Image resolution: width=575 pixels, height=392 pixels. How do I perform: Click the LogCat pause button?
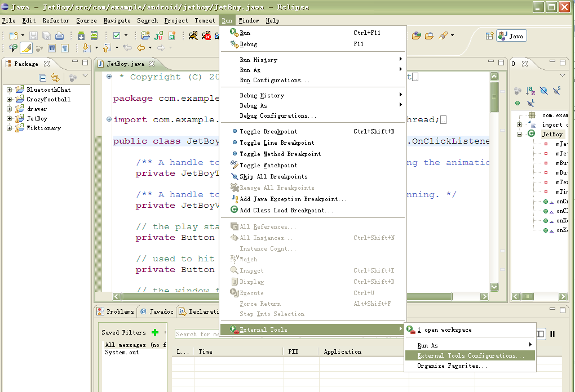pos(552,334)
